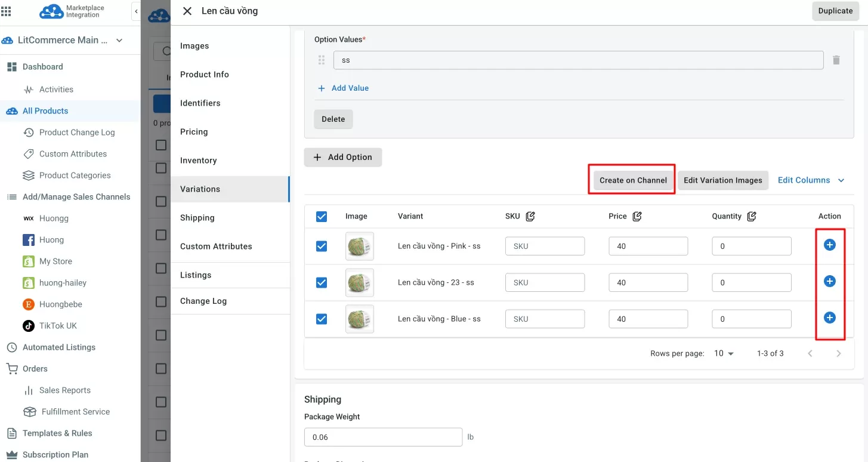Viewport: 868px width, 462px height.
Task: Open the Change Log section tab
Action: coord(230,301)
